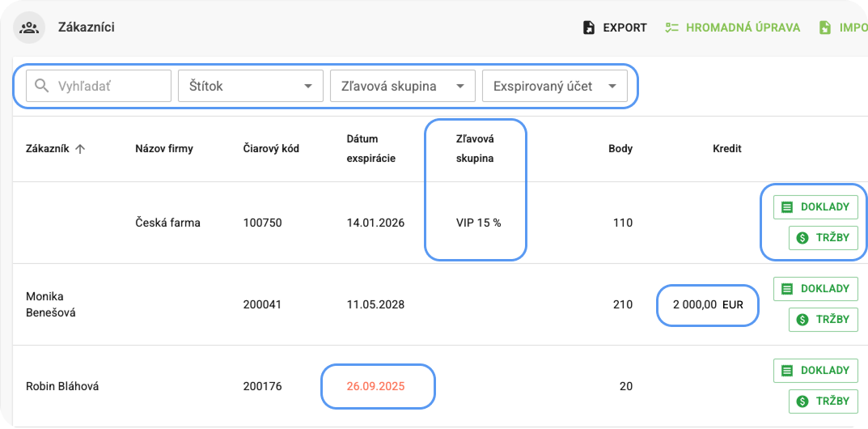Open Doklady for Česká farma
Image resolution: width=868 pixels, height=429 pixels.
coord(815,206)
